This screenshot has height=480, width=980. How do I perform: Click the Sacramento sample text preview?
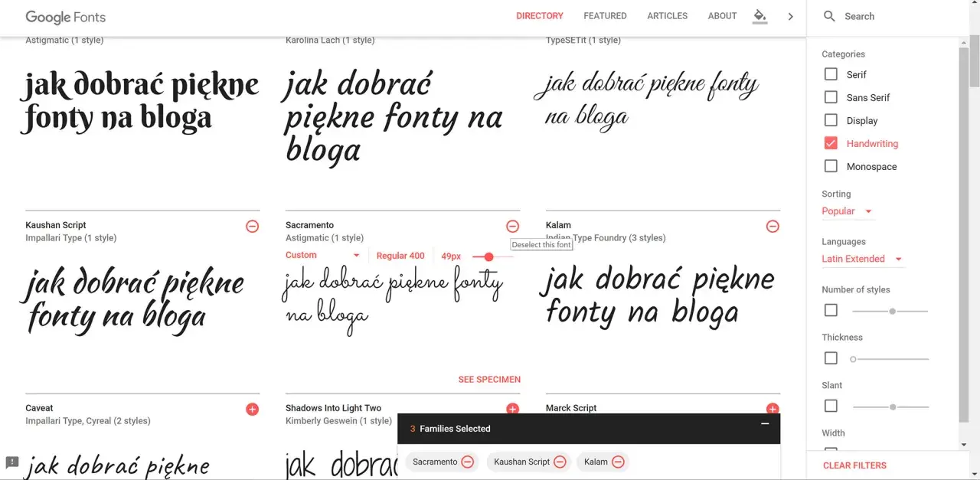click(x=394, y=302)
